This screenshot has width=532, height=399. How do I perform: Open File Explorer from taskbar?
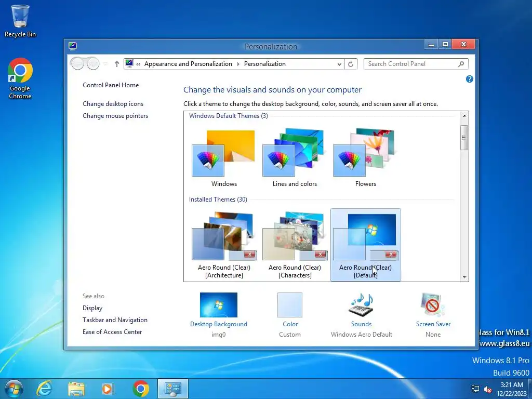click(x=76, y=389)
